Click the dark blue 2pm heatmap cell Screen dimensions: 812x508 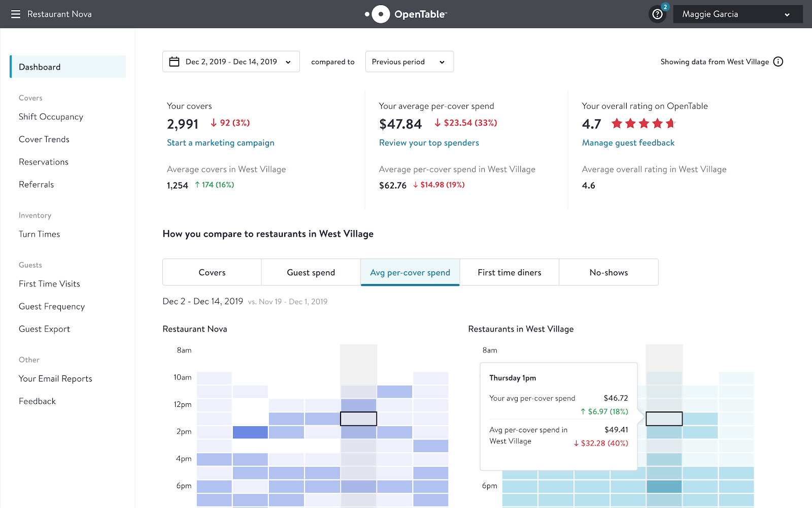tap(250, 432)
